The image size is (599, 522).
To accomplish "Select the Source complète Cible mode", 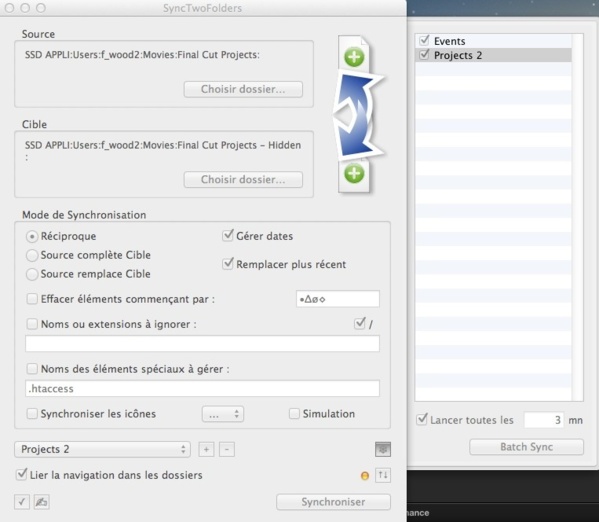I will (x=32, y=255).
